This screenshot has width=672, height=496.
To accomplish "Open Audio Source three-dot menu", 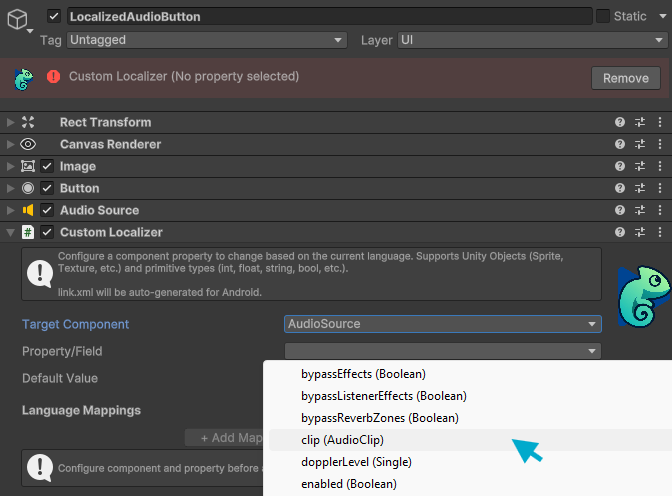I will tap(660, 210).
